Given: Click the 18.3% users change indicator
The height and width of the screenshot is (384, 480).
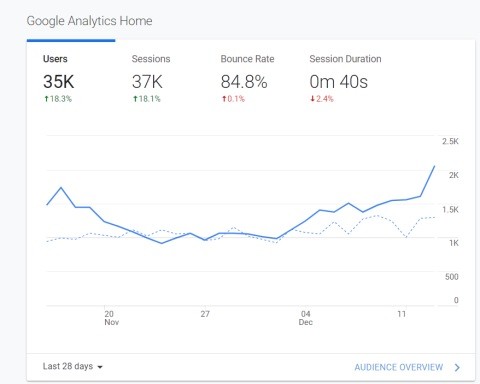Looking at the screenshot, I should pyautogui.click(x=58, y=99).
